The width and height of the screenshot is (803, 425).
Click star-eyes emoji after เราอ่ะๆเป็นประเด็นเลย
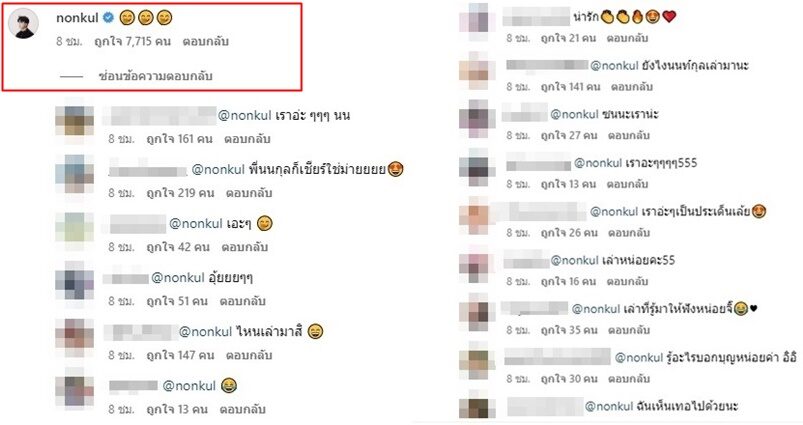tap(758, 211)
